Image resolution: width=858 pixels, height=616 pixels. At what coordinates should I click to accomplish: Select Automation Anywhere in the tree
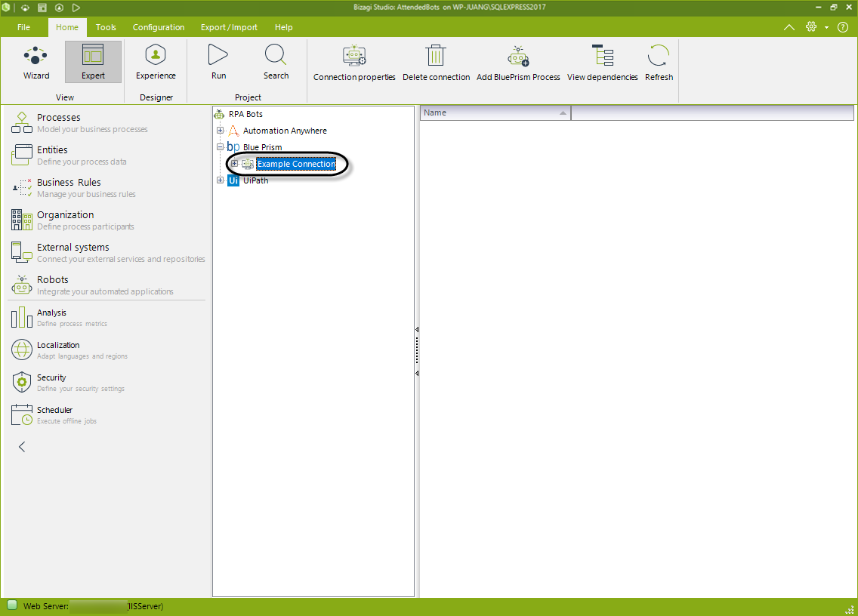[285, 131]
